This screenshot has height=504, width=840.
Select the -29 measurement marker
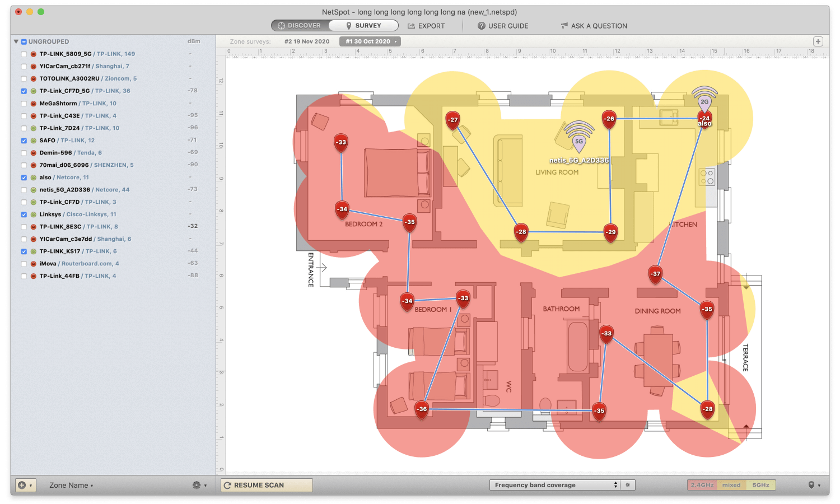(x=610, y=232)
